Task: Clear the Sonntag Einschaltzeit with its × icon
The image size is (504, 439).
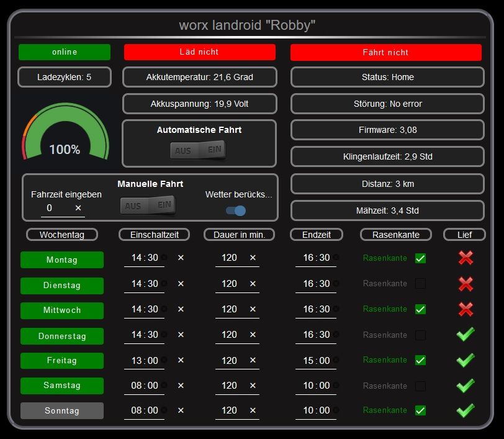Action: click(181, 410)
